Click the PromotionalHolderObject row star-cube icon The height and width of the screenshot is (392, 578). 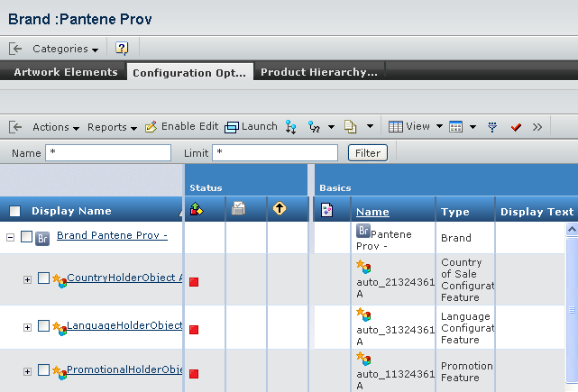pos(60,372)
